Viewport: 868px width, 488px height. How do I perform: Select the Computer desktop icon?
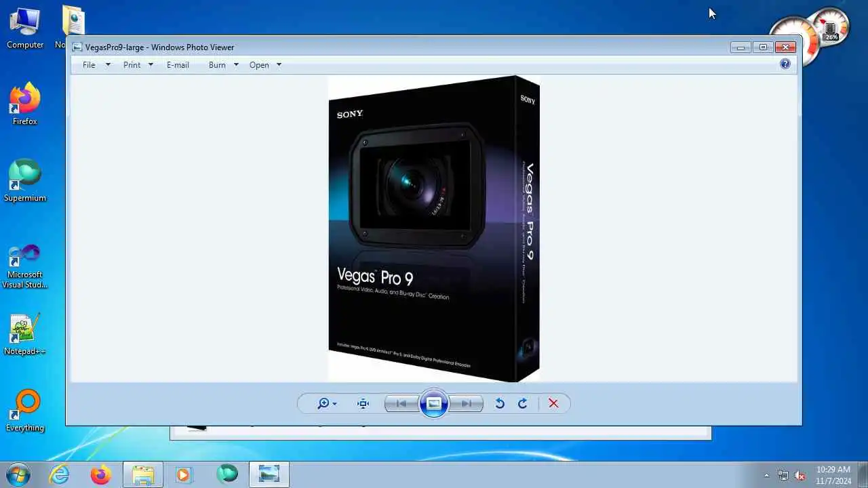(x=25, y=28)
